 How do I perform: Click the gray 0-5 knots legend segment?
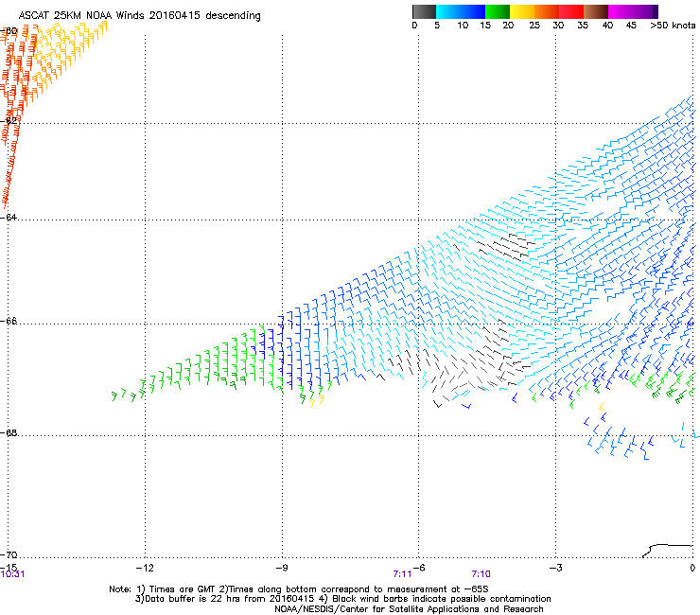pyautogui.click(x=424, y=11)
